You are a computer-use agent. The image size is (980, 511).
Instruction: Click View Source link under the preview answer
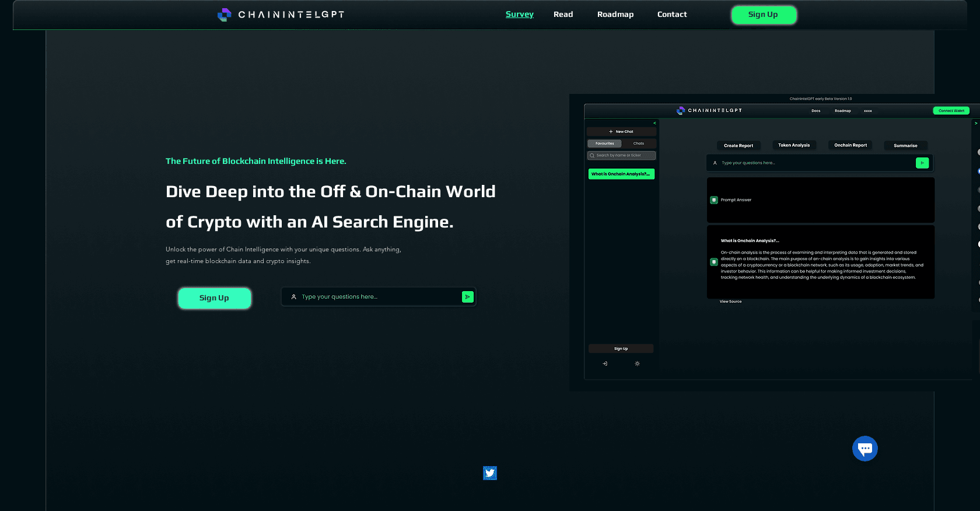(730, 302)
